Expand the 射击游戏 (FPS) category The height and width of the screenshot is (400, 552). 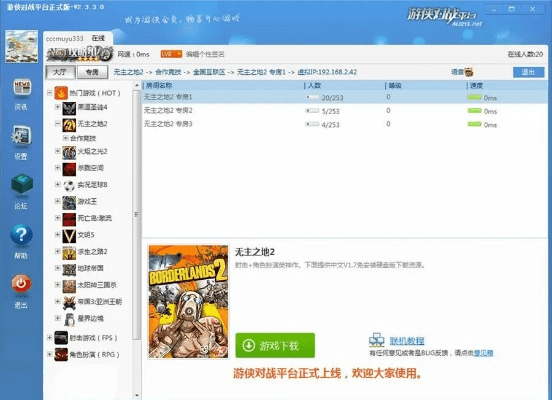pos(49,338)
